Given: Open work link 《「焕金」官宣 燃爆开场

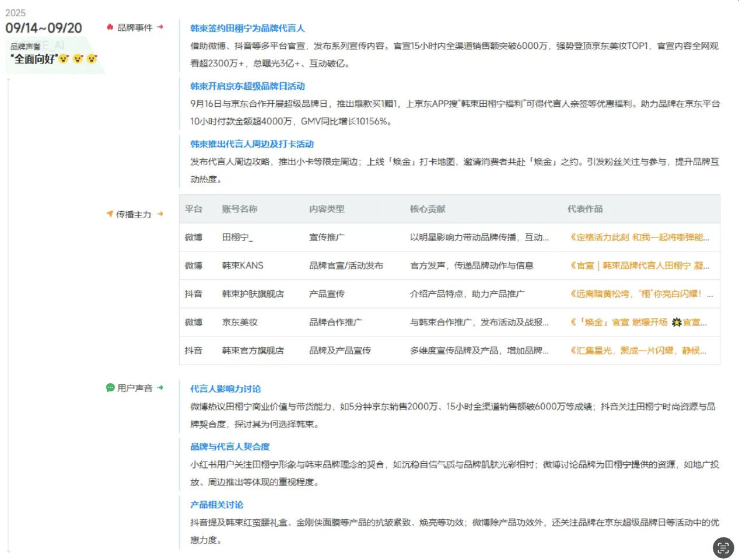Looking at the screenshot, I should click(x=638, y=322).
